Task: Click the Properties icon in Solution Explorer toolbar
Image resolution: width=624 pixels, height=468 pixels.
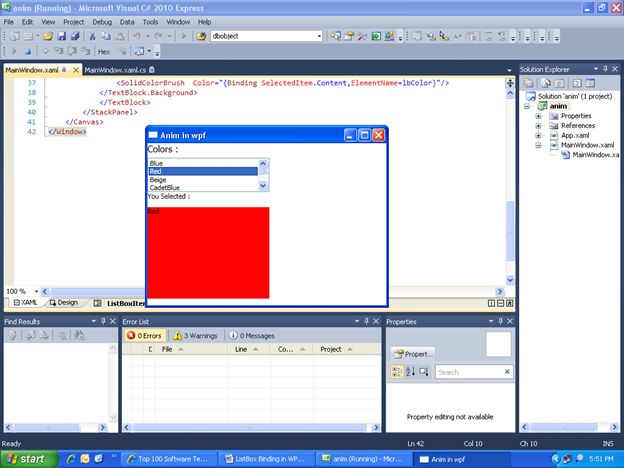Action: click(529, 82)
